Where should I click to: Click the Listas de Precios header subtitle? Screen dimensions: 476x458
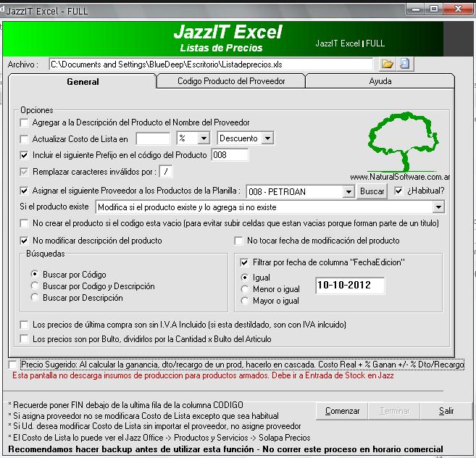pyautogui.click(x=221, y=48)
